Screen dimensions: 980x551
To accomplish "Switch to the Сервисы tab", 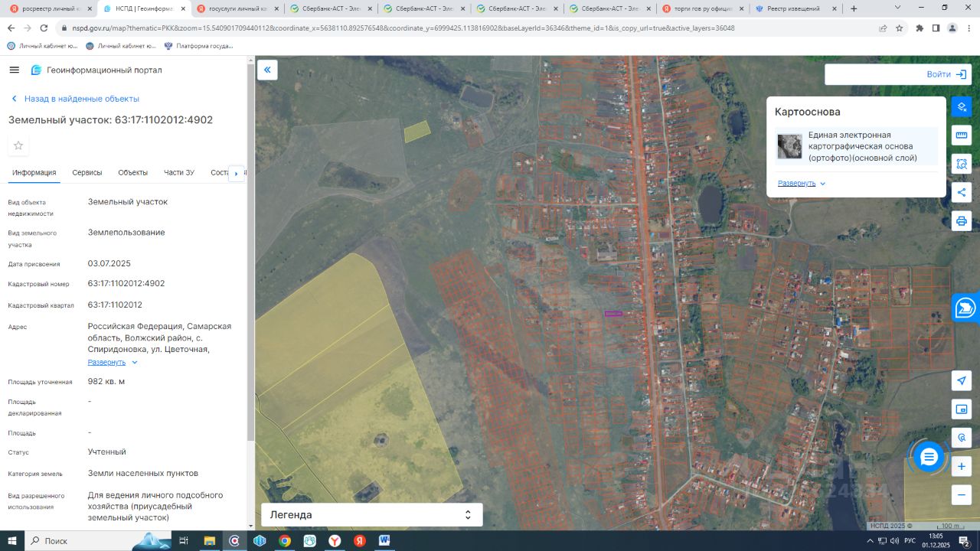I will [x=87, y=173].
